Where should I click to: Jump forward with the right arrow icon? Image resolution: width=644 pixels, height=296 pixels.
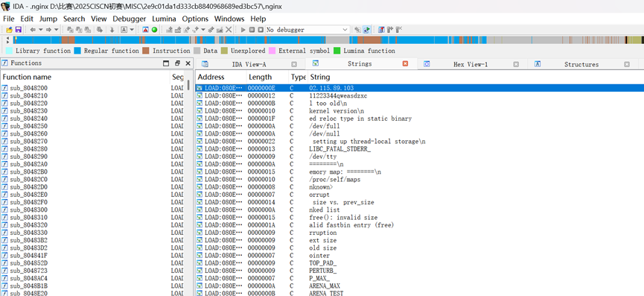coord(48,30)
